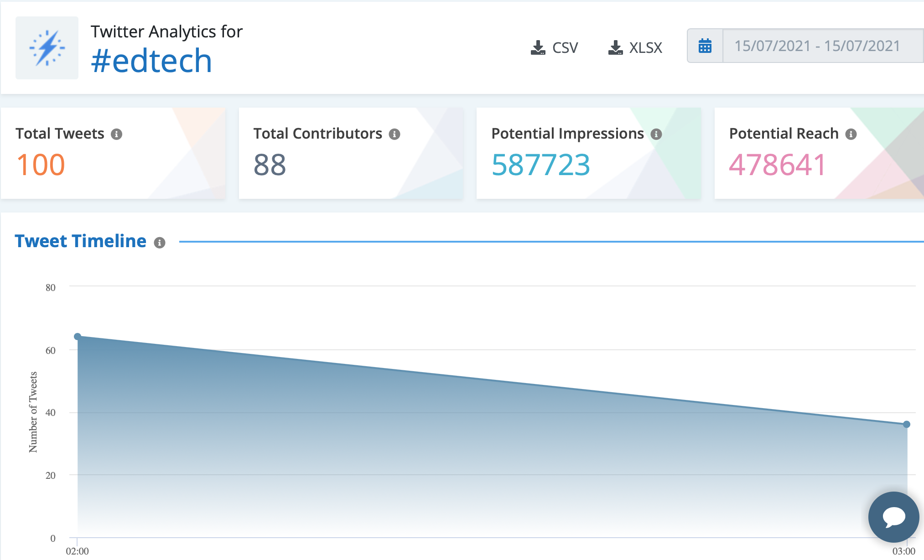924x560 pixels.
Task: Click the XLSX download icon
Action: click(615, 47)
